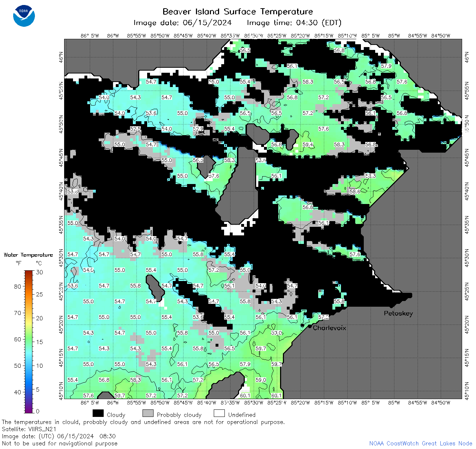Click the Undefined legend label text

(x=242, y=415)
